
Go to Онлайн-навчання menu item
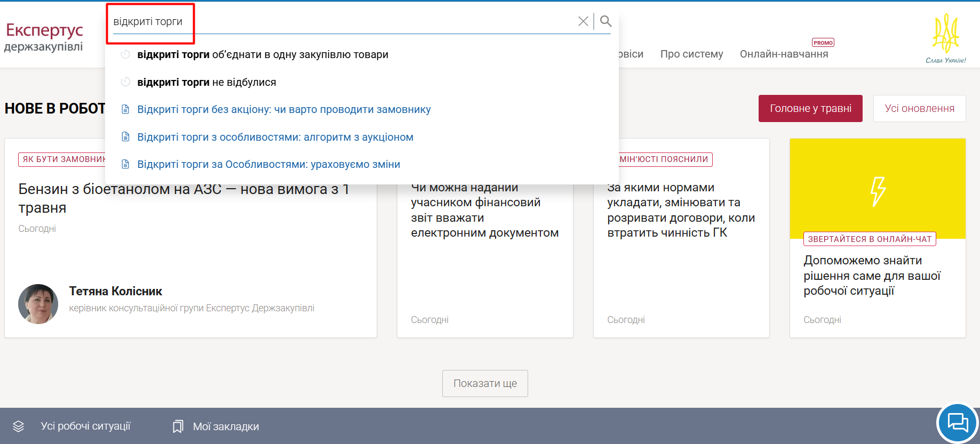point(784,54)
